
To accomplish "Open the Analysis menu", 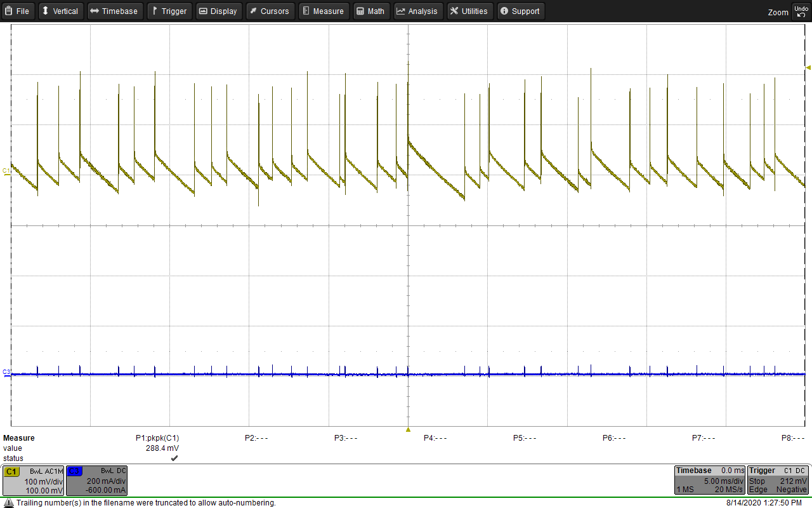I will point(417,11).
